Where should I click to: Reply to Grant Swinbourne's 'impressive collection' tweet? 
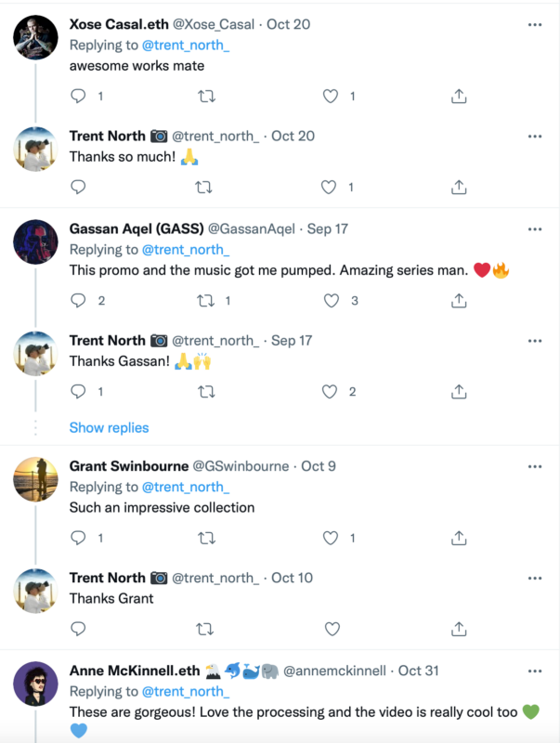click(79, 538)
